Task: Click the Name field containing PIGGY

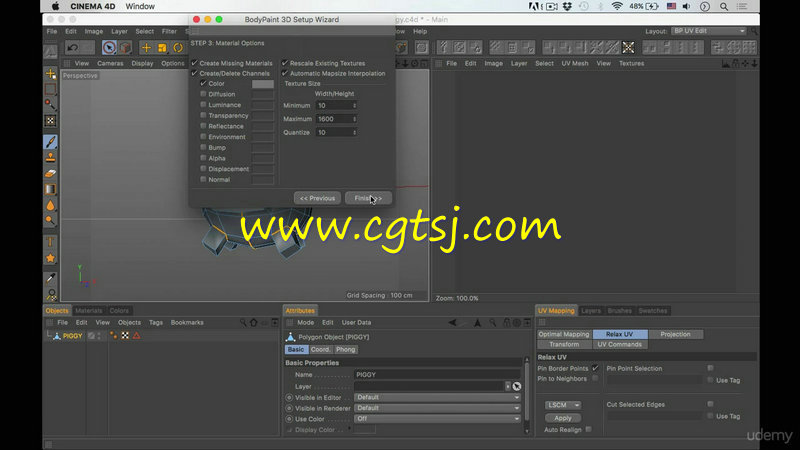Action: (437, 374)
